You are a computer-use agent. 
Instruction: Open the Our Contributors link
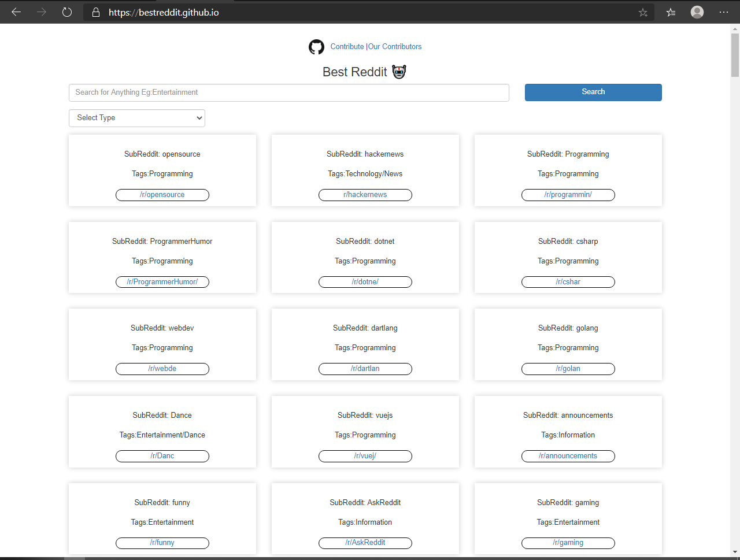coord(395,47)
